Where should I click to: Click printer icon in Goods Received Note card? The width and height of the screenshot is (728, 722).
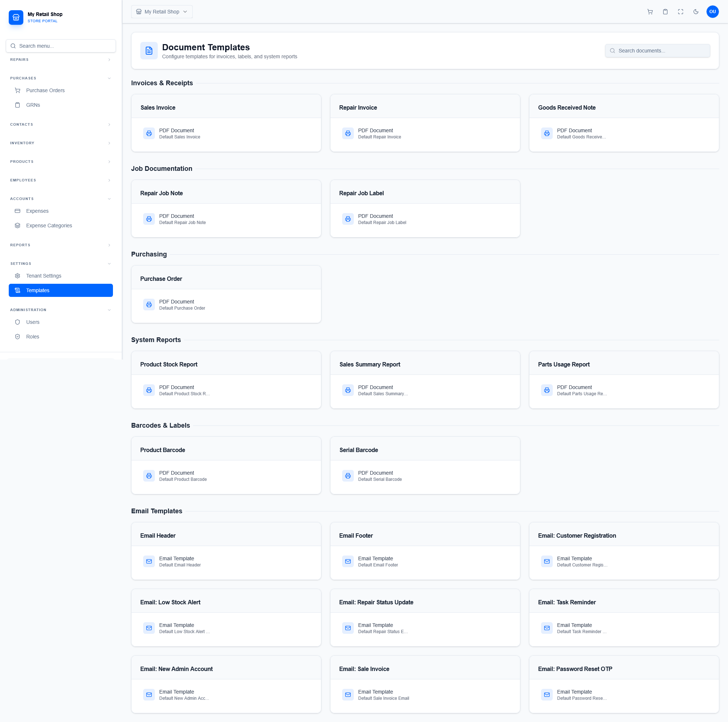click(547, 133)
